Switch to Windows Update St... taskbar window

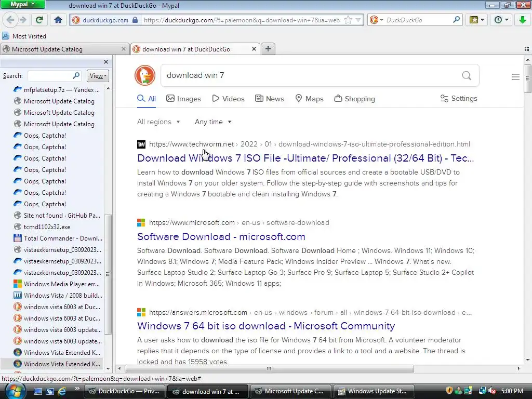(x=374, y=391)
